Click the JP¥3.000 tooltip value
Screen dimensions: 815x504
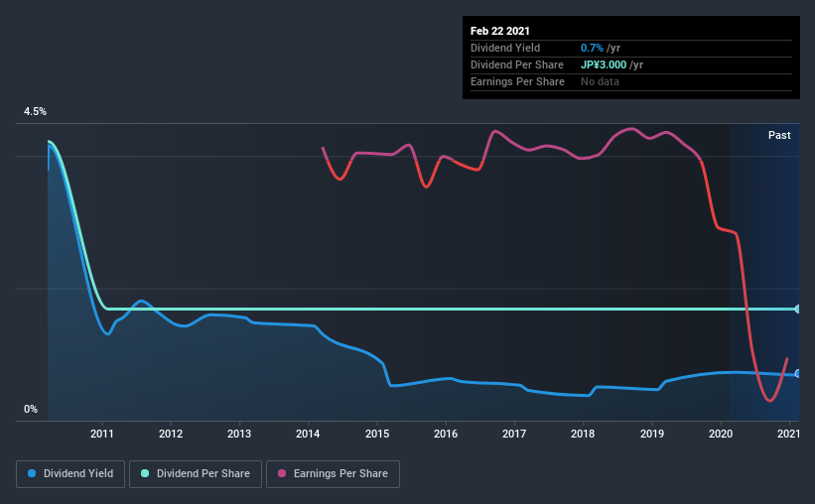point(607,64)
